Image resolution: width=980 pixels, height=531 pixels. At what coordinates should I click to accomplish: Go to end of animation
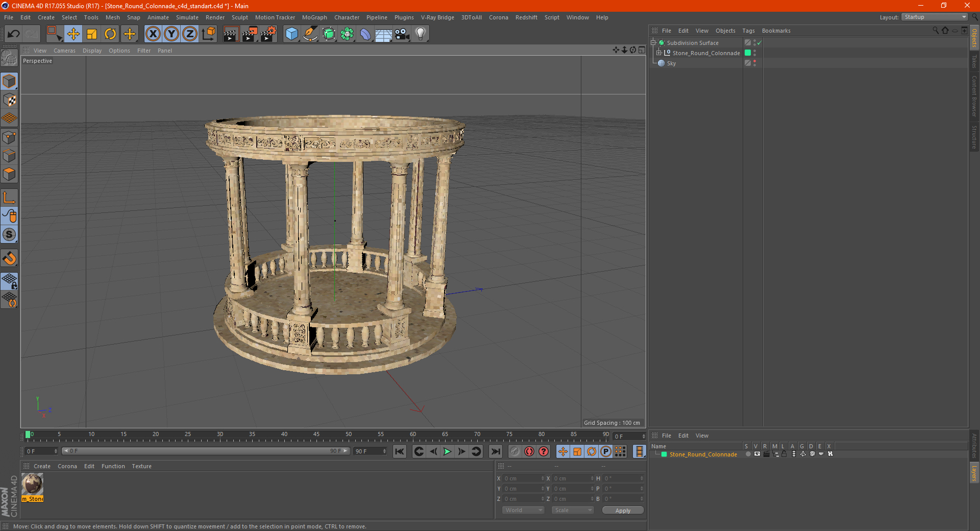495,451
